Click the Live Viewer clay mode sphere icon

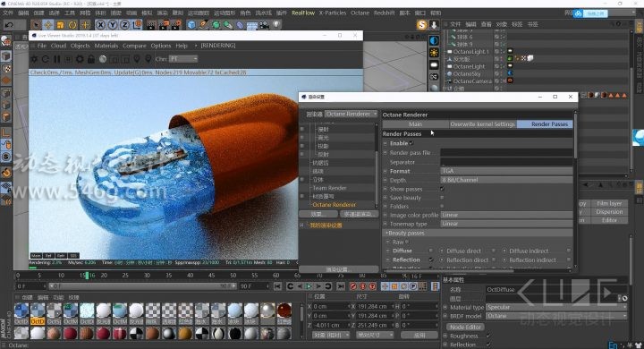coord(103,59)
